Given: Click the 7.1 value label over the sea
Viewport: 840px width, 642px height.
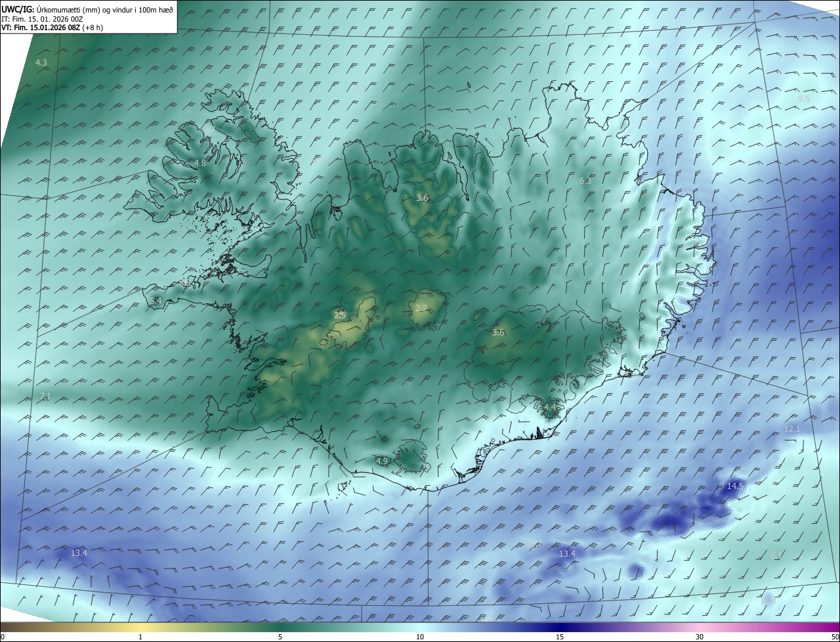Looking at the screenshot, I should click(45, 396).
